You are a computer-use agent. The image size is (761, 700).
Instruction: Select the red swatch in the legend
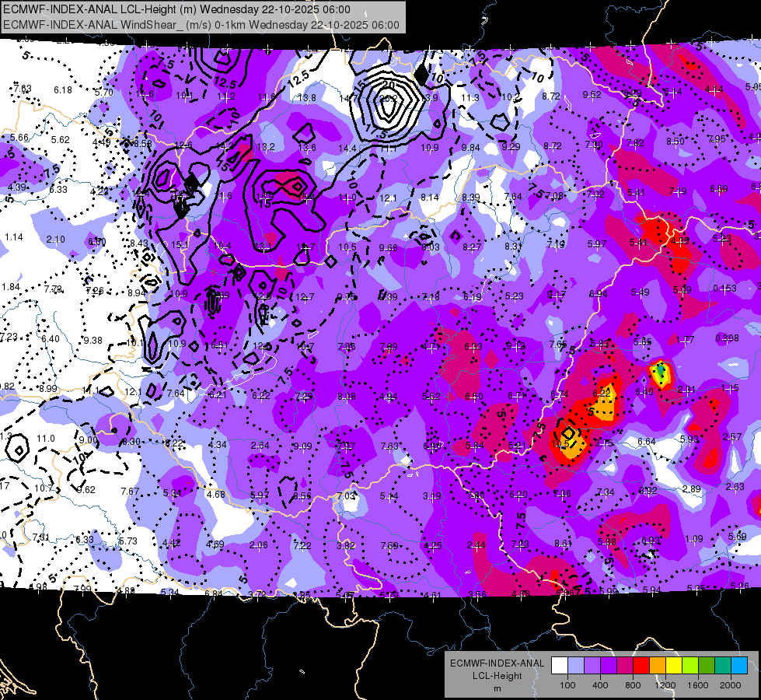click(x=641, y=666)
